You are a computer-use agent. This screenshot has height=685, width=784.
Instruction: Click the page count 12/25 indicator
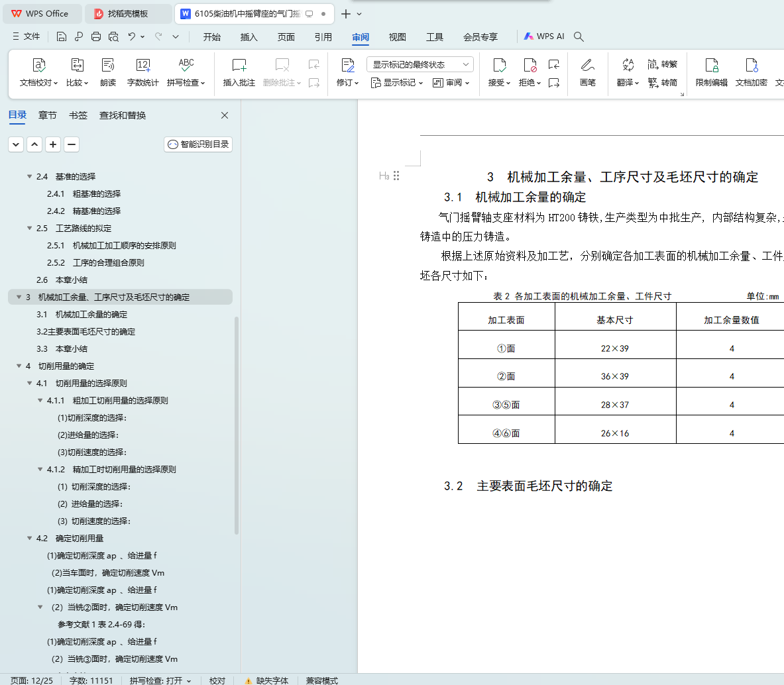pyautogui.click(x=32, y=680)
